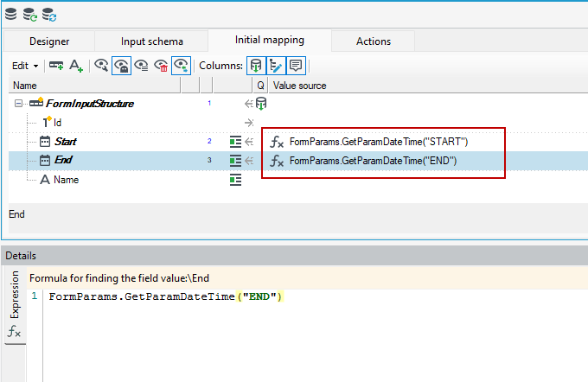Click the number 3 in End row
Screen dimensions: 588x382
pos(209,160)
